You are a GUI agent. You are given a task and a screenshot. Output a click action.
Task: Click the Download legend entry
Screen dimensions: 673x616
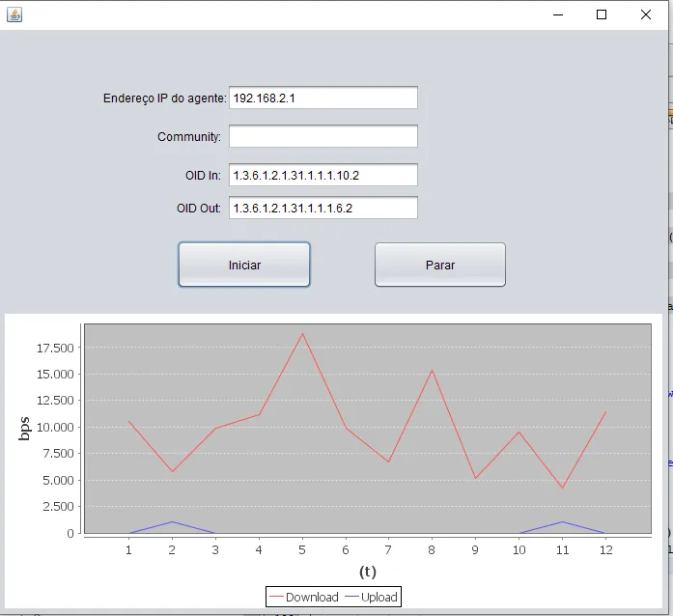[x=304, y=597]
